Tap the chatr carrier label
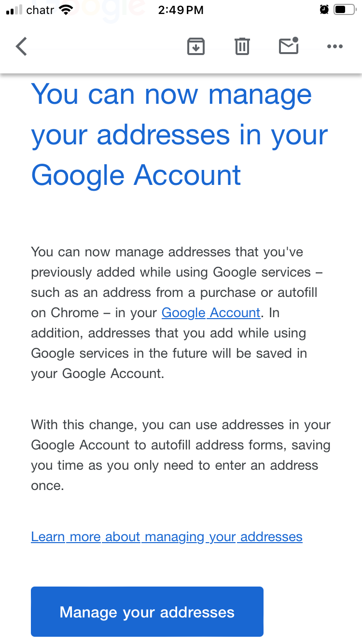362x644 pixels. pos(41,10)
